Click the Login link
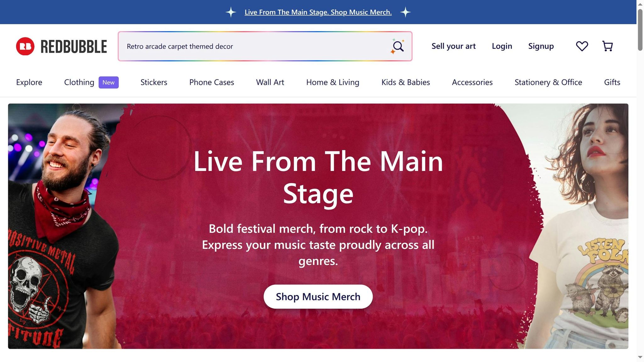 (x=502, y=46)
